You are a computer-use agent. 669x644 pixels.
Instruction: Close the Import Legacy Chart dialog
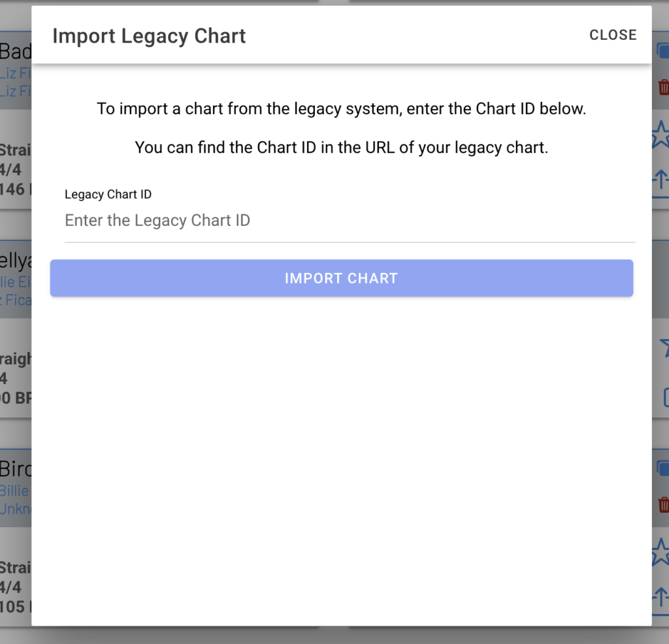pyautogui.click(x=612, y=35)
